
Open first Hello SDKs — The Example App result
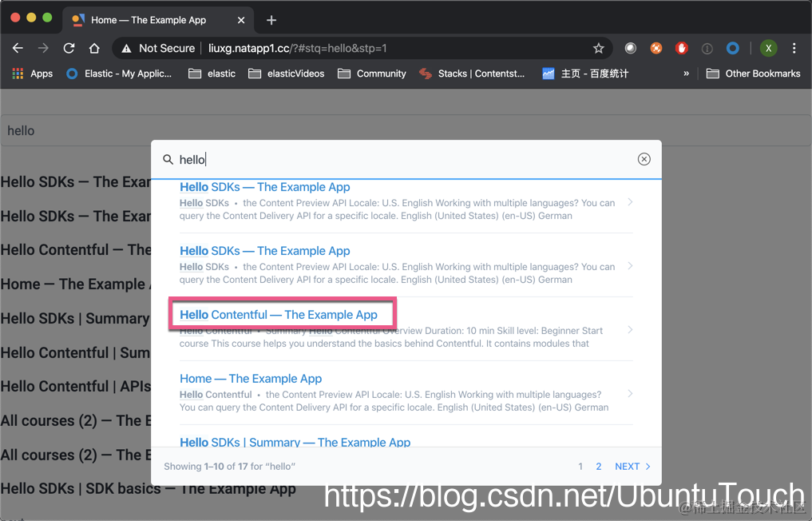point(264,187)
